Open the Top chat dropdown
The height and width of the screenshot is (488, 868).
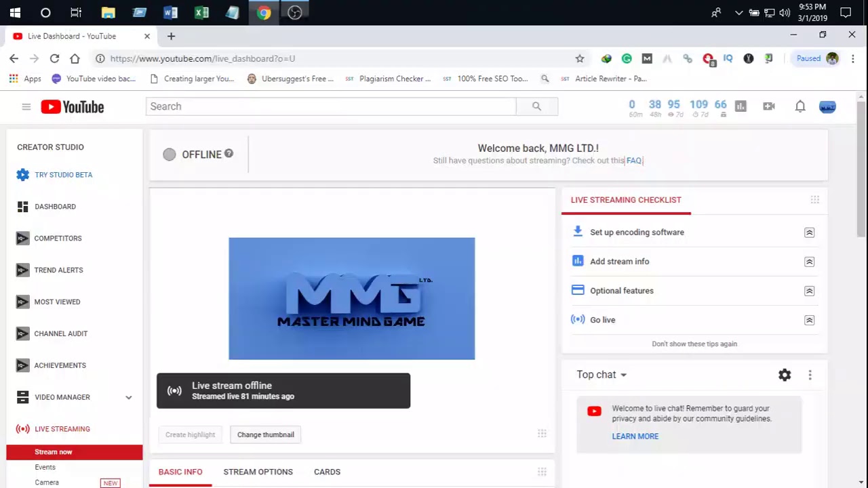(x=601, y=374)
